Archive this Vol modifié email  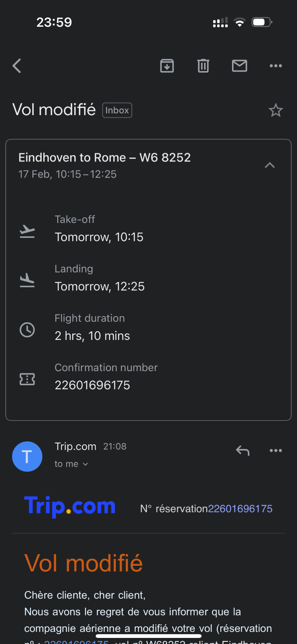click(167, 66)
